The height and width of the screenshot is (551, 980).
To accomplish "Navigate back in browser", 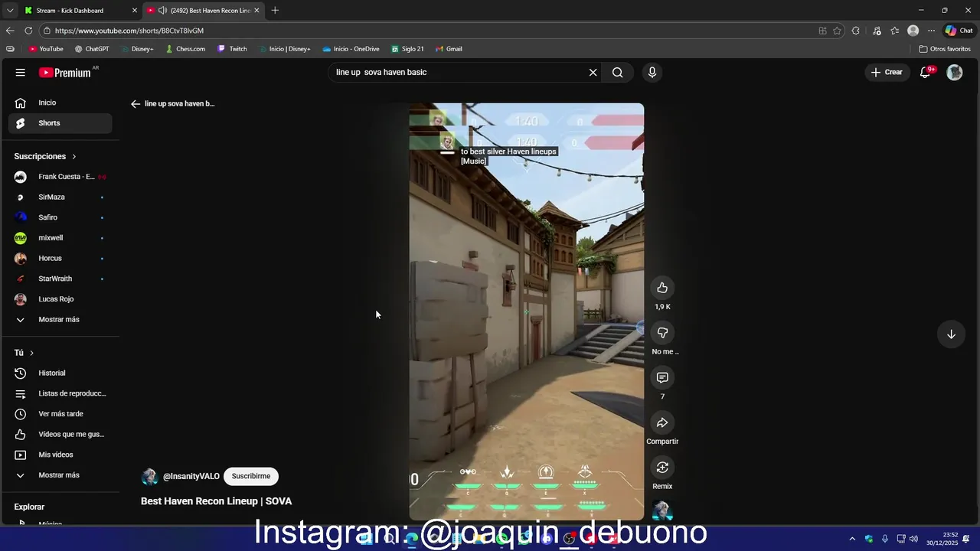I will point(10,31).
